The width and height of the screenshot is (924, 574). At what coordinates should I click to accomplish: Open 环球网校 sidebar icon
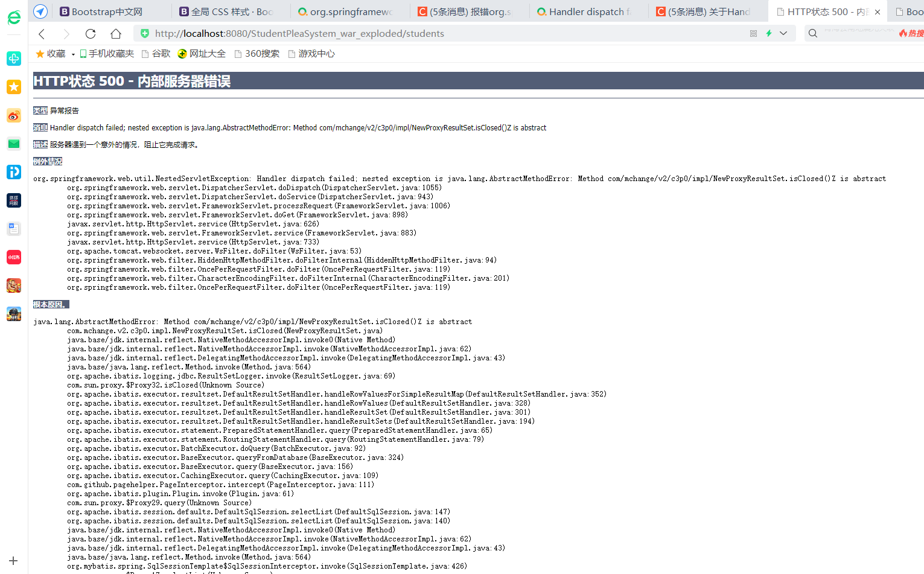[x=13, y=200]
